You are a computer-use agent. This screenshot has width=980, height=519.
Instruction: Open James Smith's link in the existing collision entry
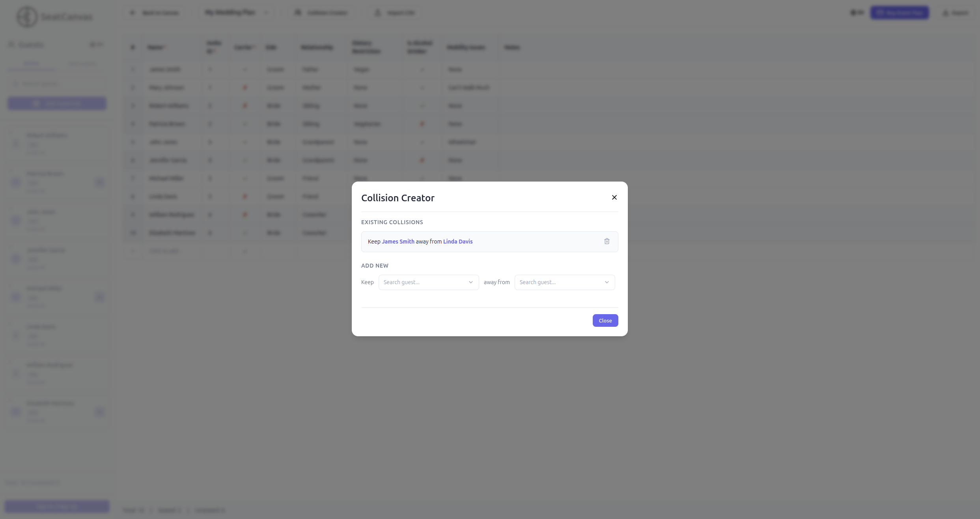pyautogui.click(x=398, y=241)
